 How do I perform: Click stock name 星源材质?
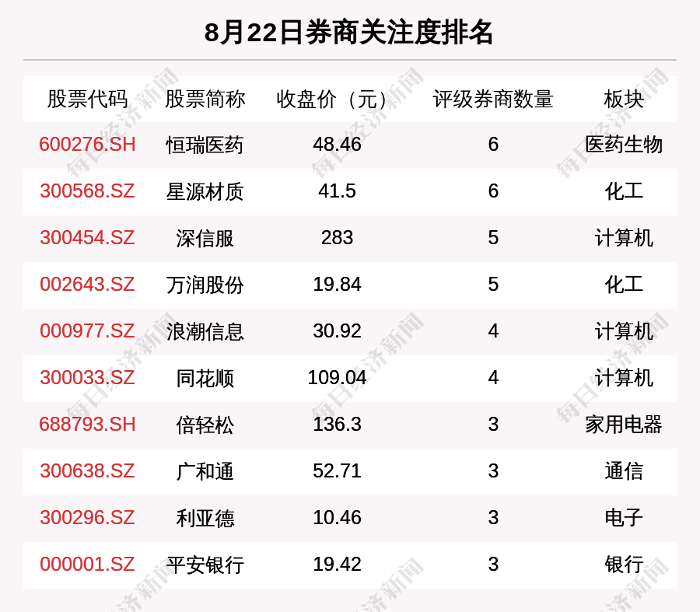coord(205,191)
